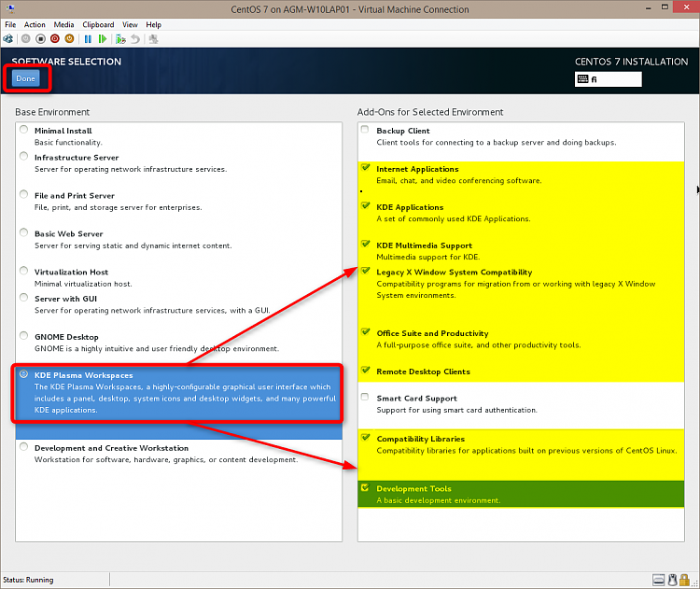The image size is (700, 589).
Task: Click 'A basic development environment.' description
Action: (x=439, y=500)
